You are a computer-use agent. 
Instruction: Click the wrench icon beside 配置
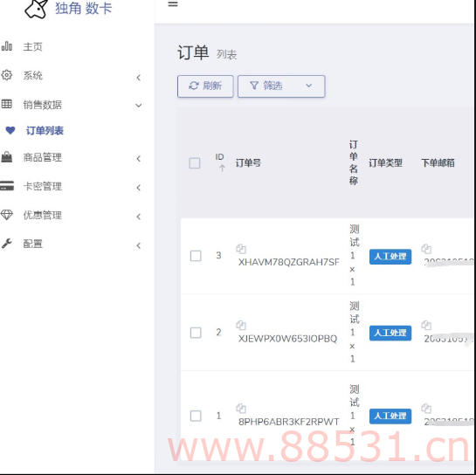[7, 243]
